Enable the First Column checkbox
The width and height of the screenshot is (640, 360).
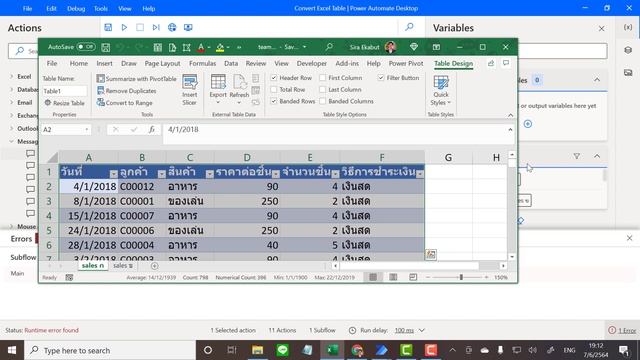[322, 78]
